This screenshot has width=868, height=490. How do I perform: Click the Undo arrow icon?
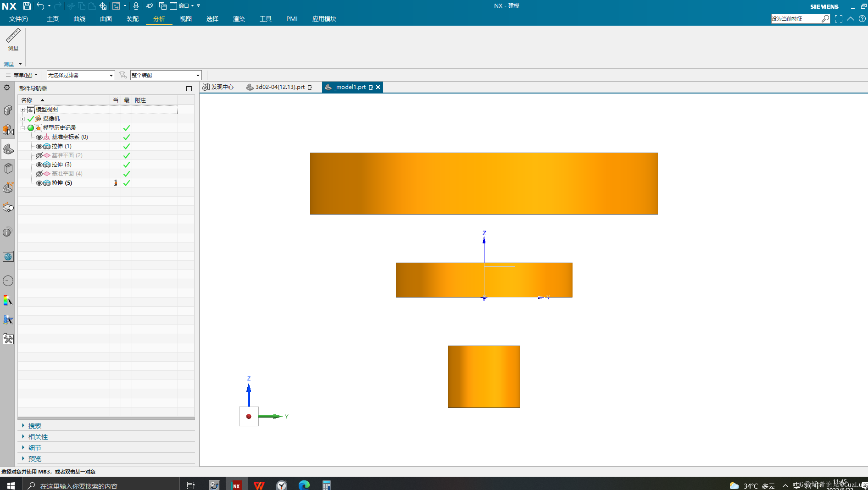(40, 6)
